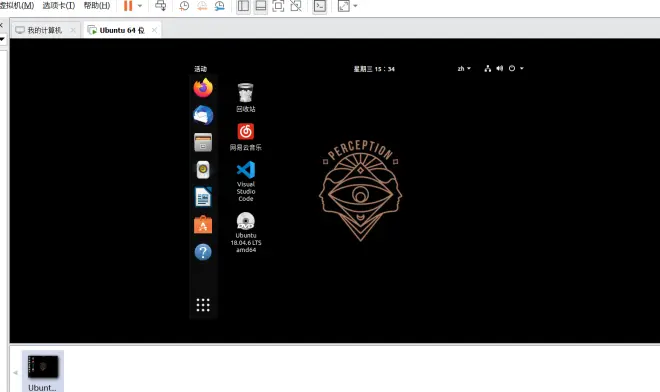Toggle the thumbnail bar view
Screen dimensions: 660x392
click(x=261, y=6)
